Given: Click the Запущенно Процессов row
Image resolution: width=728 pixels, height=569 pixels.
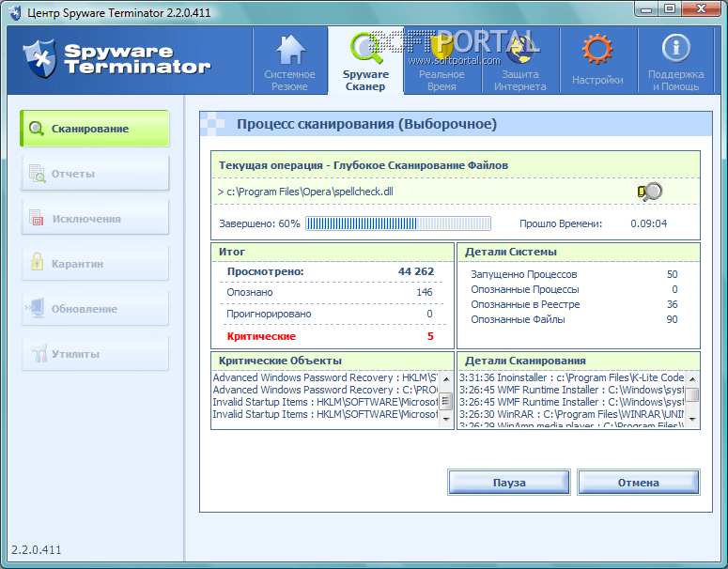Looking at the screenshot, I should point(574,274).
